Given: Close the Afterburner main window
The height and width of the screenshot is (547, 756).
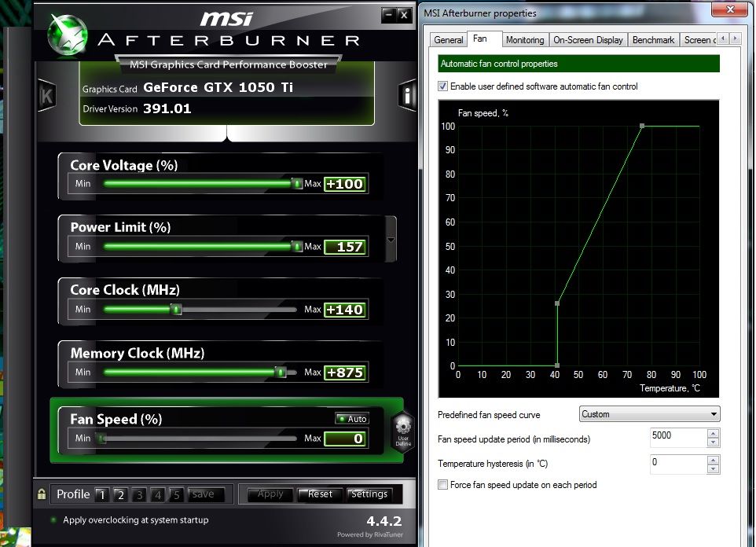Looking at the screenshot, I should tap(404, 15).
